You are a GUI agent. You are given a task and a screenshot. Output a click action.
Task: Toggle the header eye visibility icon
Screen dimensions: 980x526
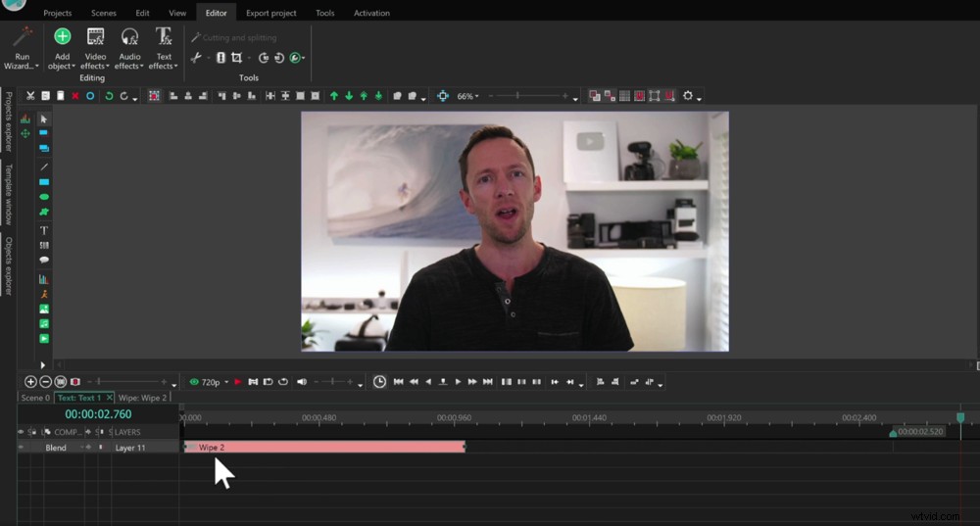point(21,432)
